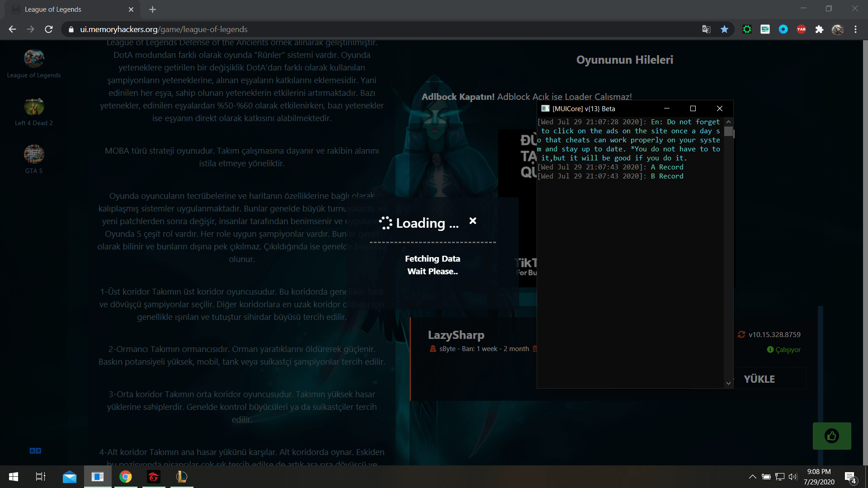
Task: Click the MUICore console scrollbar thumb
Action: [728, 131]
